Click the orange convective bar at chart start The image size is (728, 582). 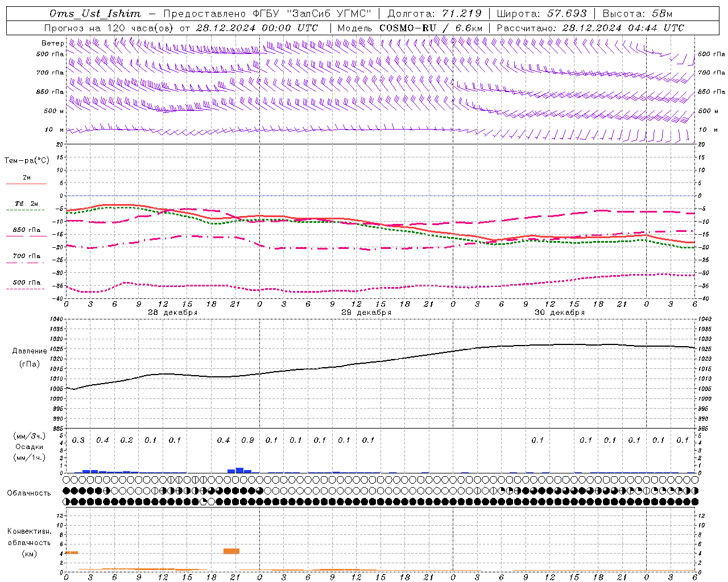click(x=72, y=552)
